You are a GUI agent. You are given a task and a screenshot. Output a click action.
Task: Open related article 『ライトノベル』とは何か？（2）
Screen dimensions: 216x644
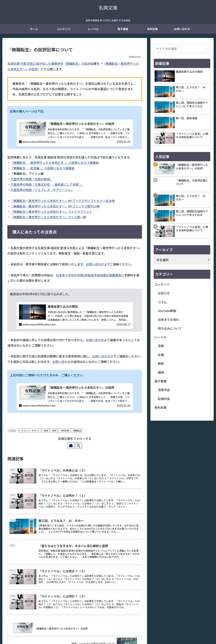75,578
